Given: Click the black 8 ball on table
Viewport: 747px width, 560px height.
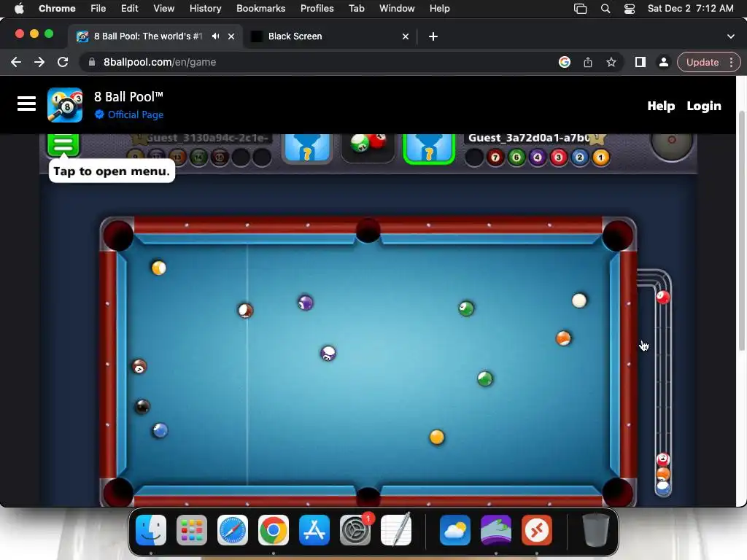Looking at the screenshot, I should (142, 407).
